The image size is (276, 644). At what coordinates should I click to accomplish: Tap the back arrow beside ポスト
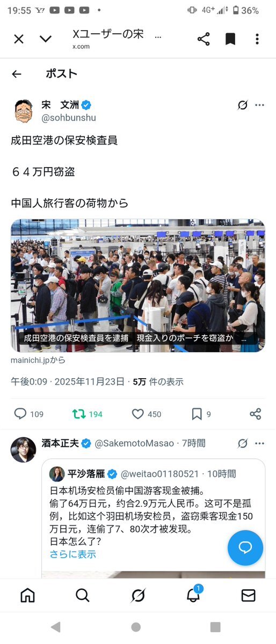point(17,74)
